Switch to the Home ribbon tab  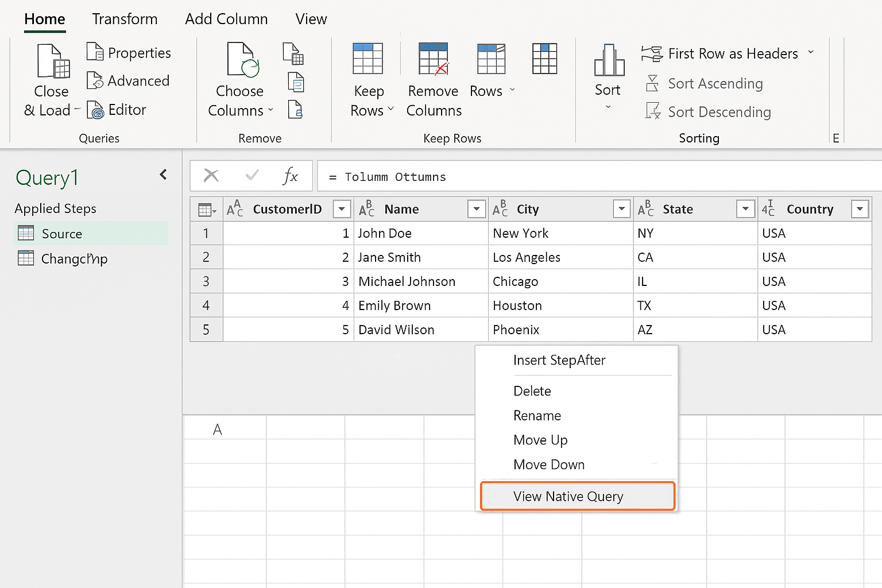[45, 19]
